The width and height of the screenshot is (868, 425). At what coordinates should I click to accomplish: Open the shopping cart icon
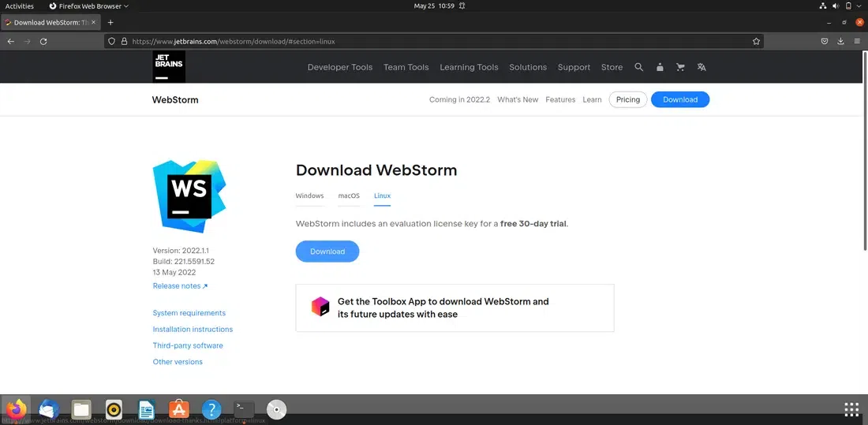[680, 67]
